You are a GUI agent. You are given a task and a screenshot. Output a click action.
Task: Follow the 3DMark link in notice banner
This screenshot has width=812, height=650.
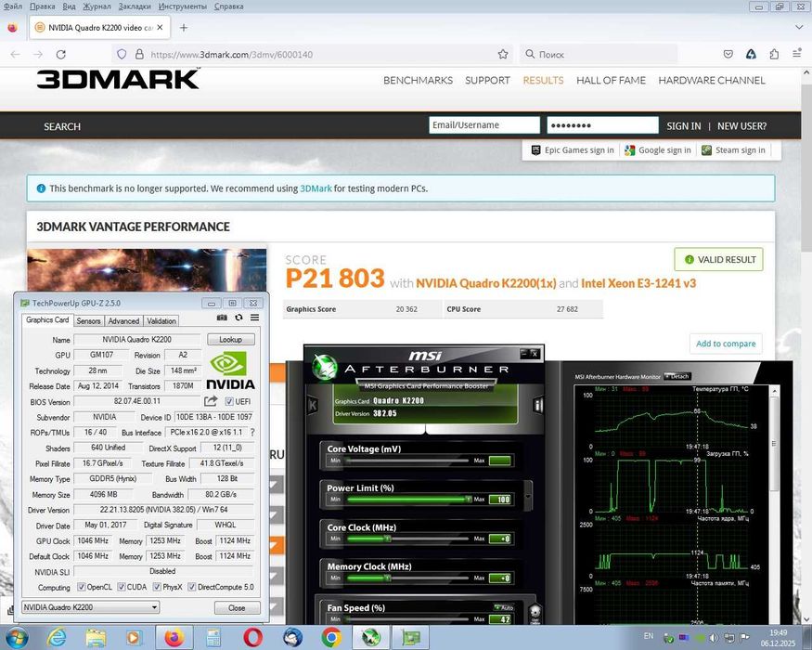(x=316, y=188)
